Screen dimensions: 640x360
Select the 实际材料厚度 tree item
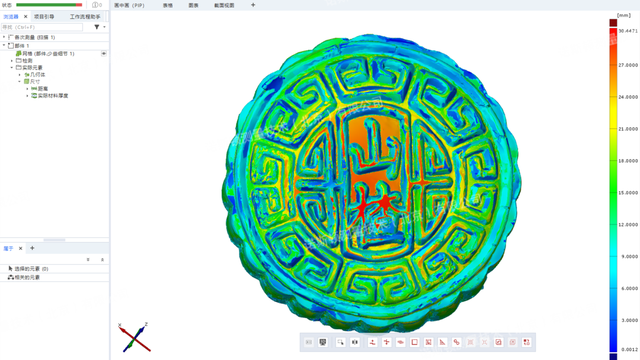[x=53, y=96]
